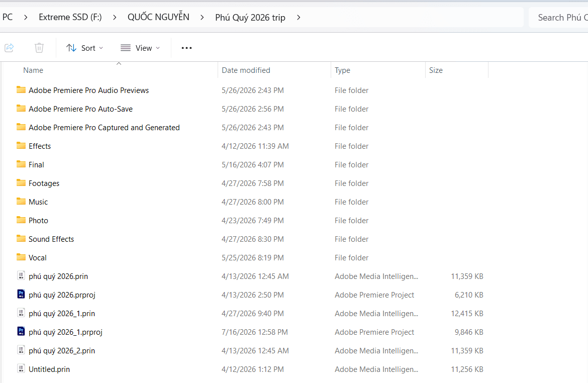Click the phú quý 2026.prin file name
Image resolution: width=588 pixels, height=383 pixels.
(58, 276)
